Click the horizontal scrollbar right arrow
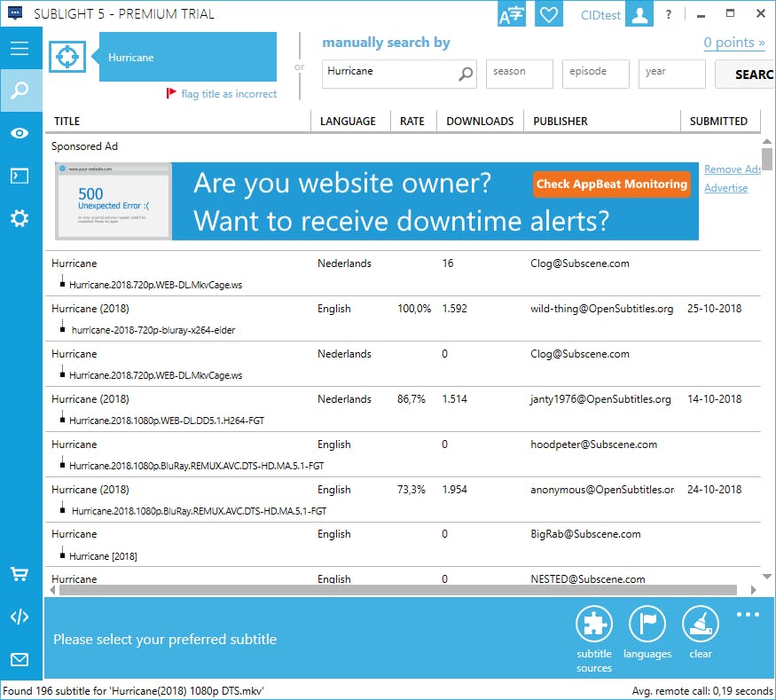 coord(753,590)
